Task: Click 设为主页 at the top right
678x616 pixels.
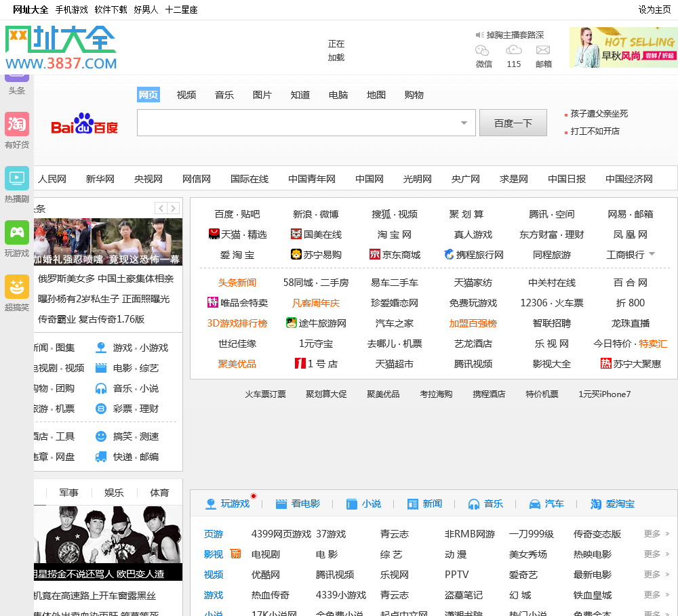Action: point(655,9)
